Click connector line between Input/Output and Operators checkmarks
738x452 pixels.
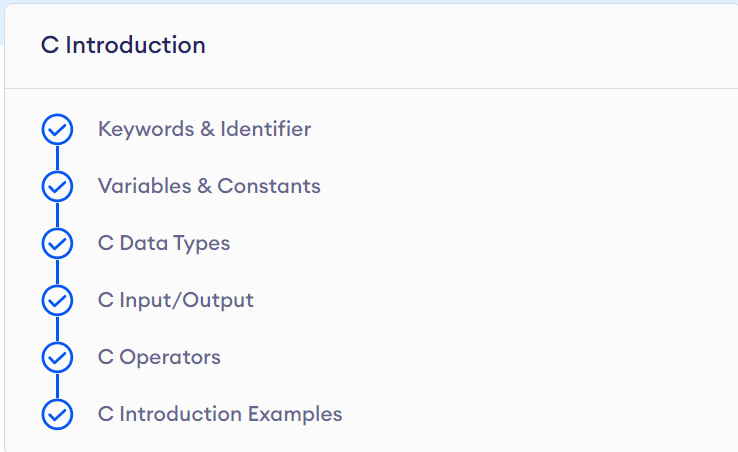57,329
